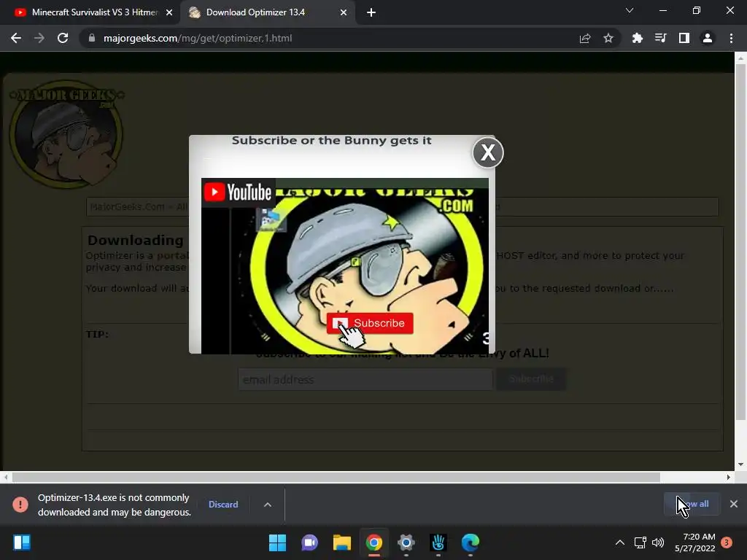This screenshot has height=560, width=747.
Task: Go back to the previous page
Action: pyautogui.click(x=16, y=38)
